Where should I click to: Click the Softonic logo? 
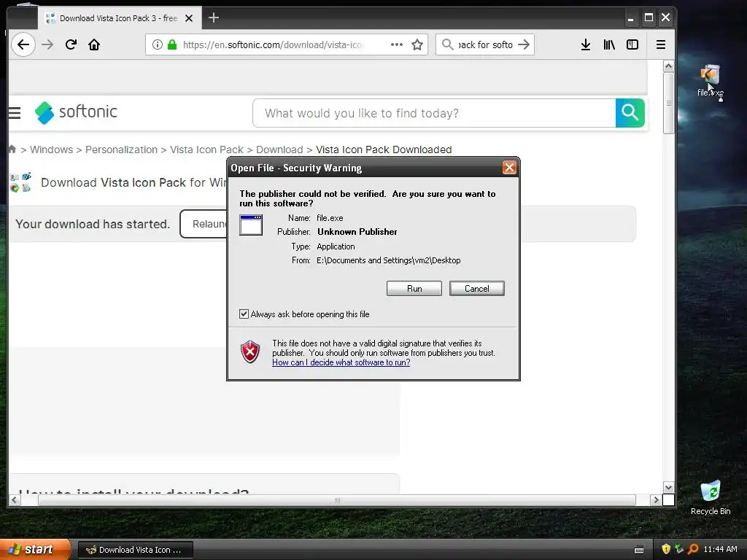point(76,112)
